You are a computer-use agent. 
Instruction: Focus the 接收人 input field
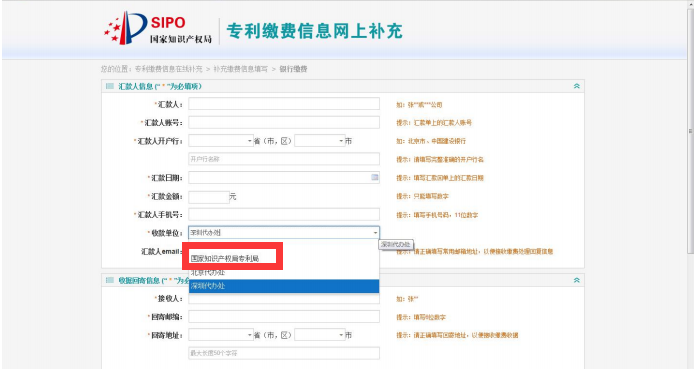click(x=284, y=299)
